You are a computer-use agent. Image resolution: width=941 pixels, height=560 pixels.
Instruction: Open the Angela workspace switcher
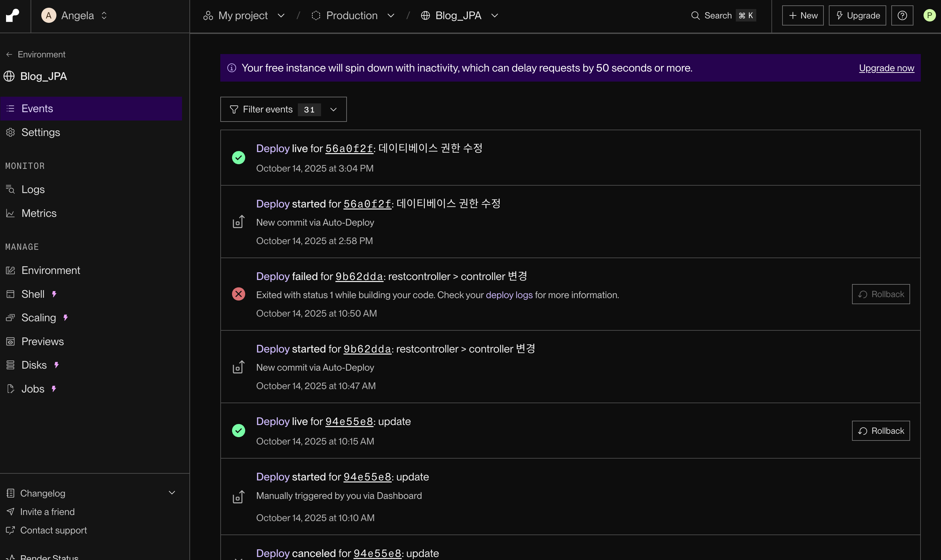coord(74,15)
